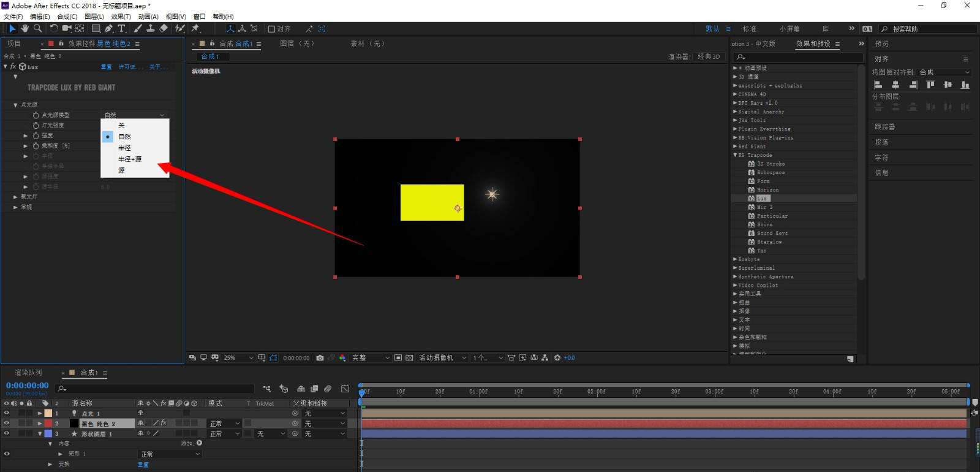Enable the 对齐 snapping checkbox

271,29
